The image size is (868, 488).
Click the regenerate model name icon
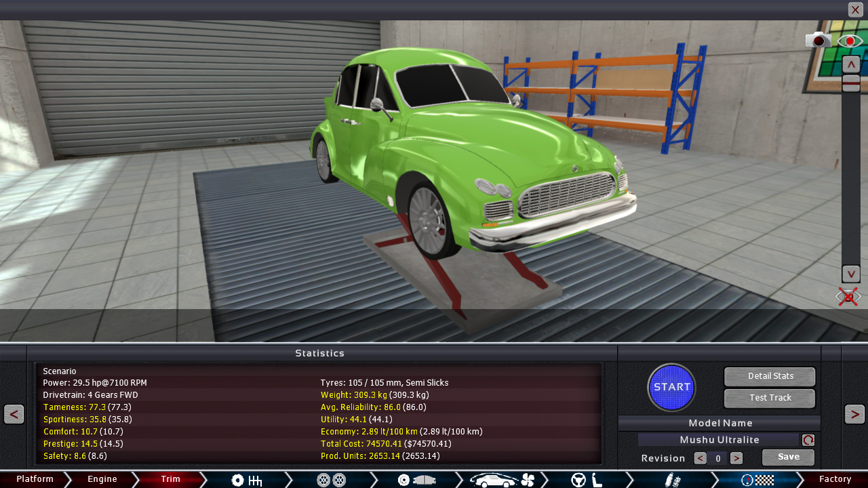pyautogui.click(x=808, y=440)
